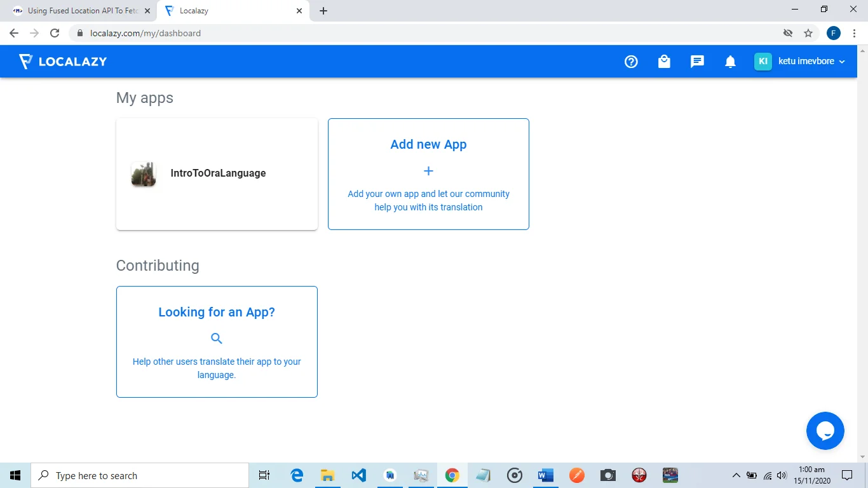The image size is (868, 488).
Task: Switch to the Using Fused Location API tab
Action: click(83, 11)
